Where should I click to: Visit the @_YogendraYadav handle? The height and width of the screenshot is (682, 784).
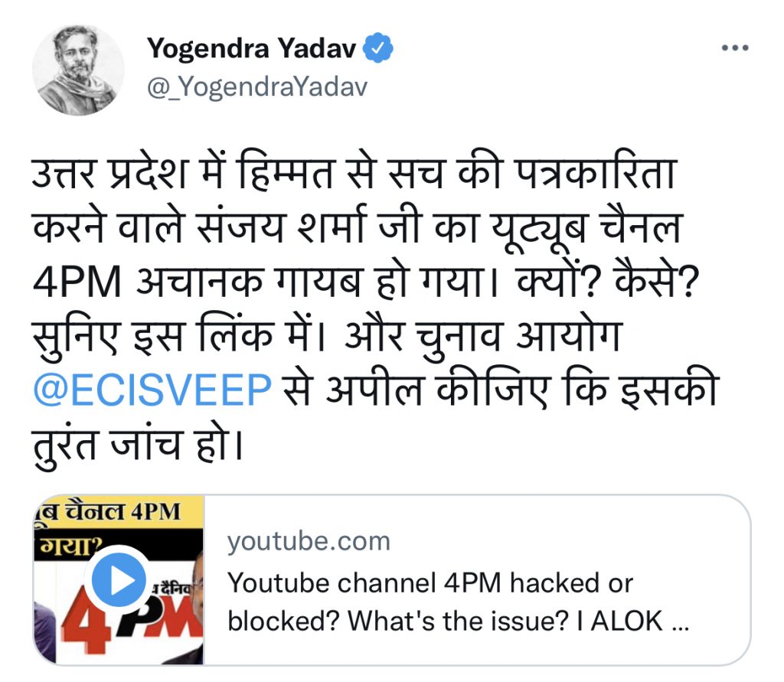(257, 87)
